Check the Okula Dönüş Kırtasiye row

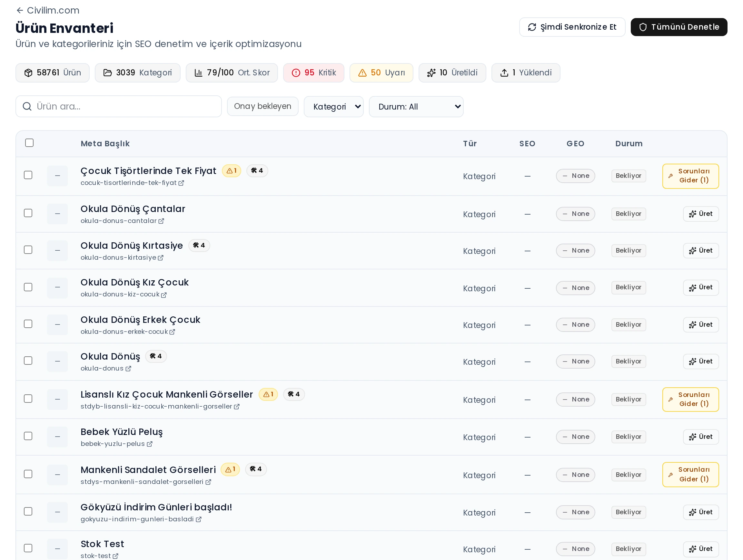tap(28, 250)
